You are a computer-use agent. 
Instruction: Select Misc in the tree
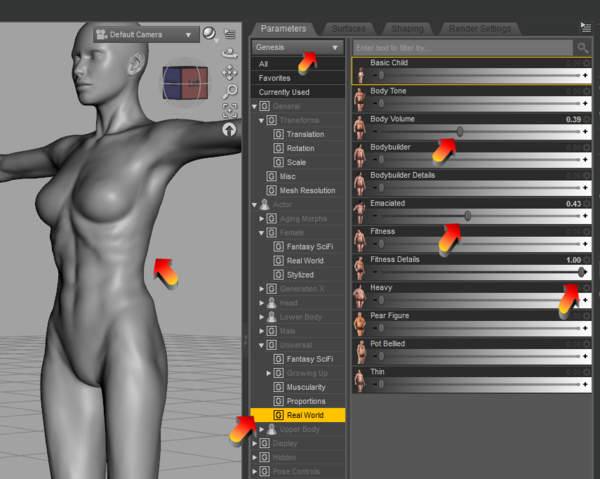tap(287, 177)
